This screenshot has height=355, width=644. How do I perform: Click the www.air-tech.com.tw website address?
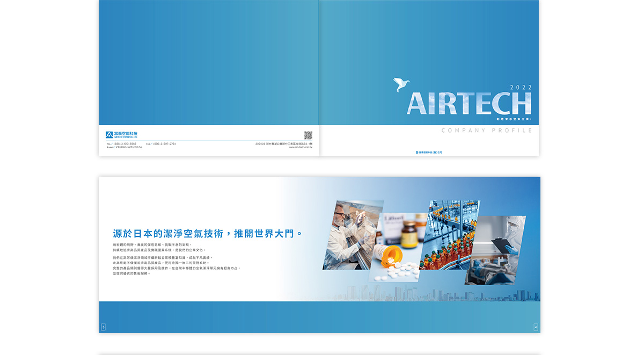pyautogui.click(x=300, y=147)
